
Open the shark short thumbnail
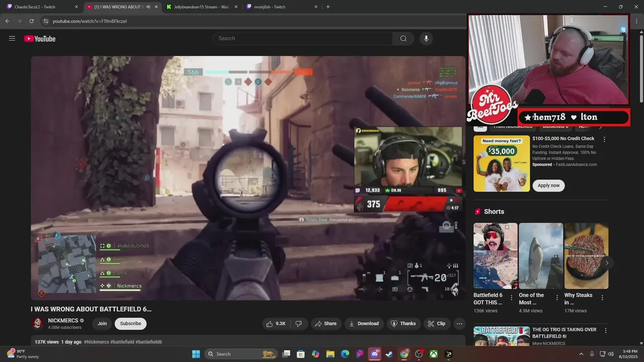[x=540, y=256]
